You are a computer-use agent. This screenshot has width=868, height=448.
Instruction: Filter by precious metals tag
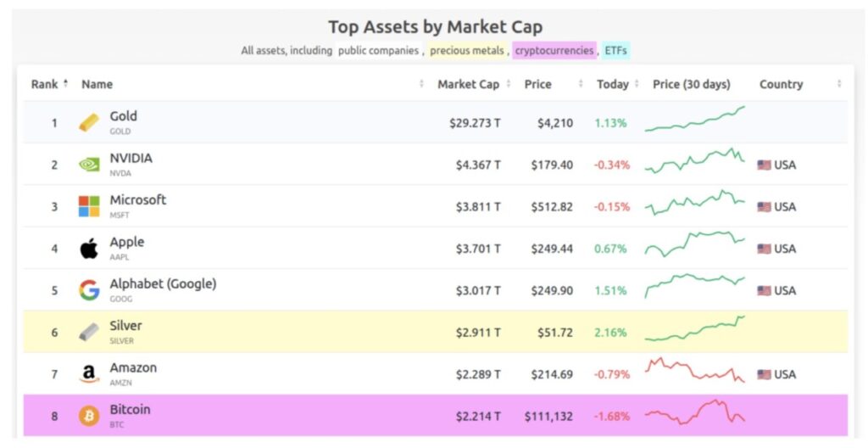tap(468, 51)
